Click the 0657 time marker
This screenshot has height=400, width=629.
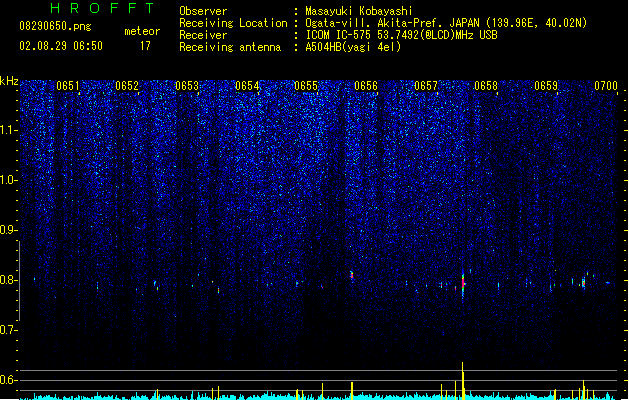[x=426, y=86]
